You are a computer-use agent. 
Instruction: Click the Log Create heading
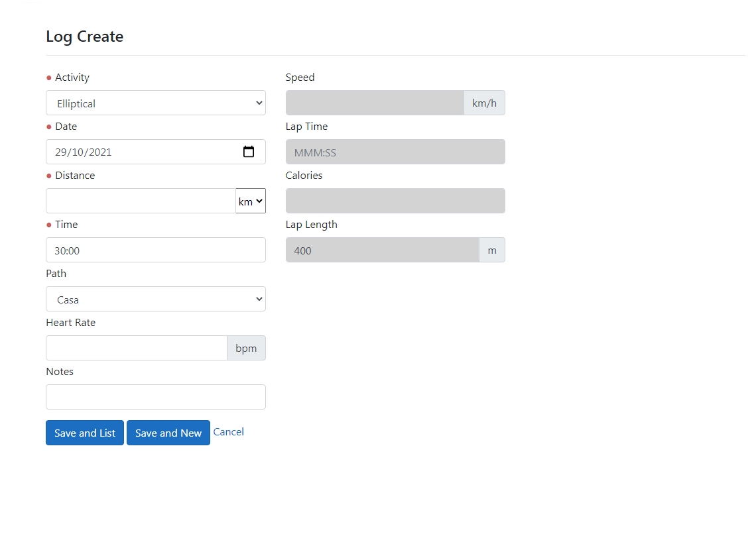pos(85,36)
